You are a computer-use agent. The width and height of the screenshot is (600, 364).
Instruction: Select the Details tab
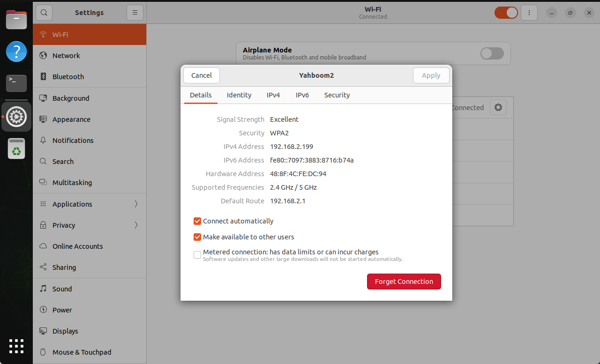pyautogui.click(x=201, y=95)
